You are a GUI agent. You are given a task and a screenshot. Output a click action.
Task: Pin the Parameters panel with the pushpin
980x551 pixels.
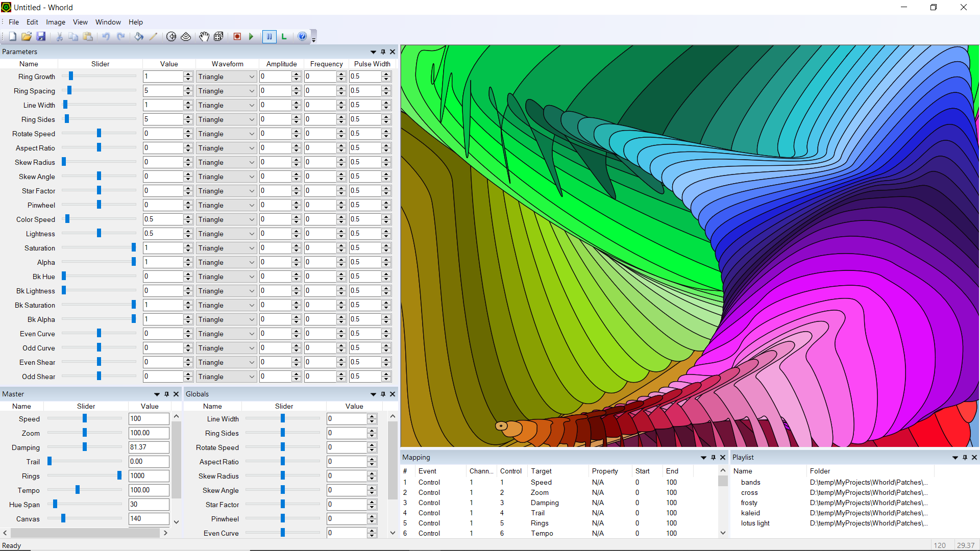383,52
